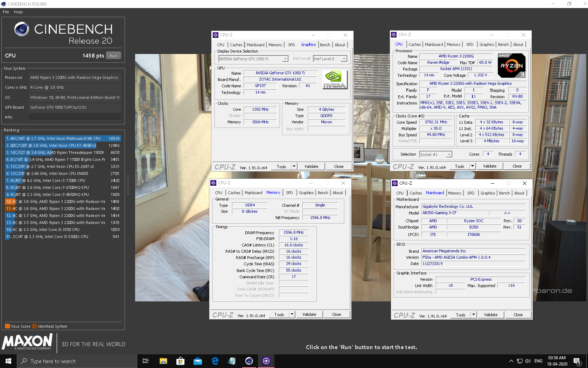Click the Core Speed value 3792.31 MHz
This screenshot has height=368, width=588.
coord(436,122)
